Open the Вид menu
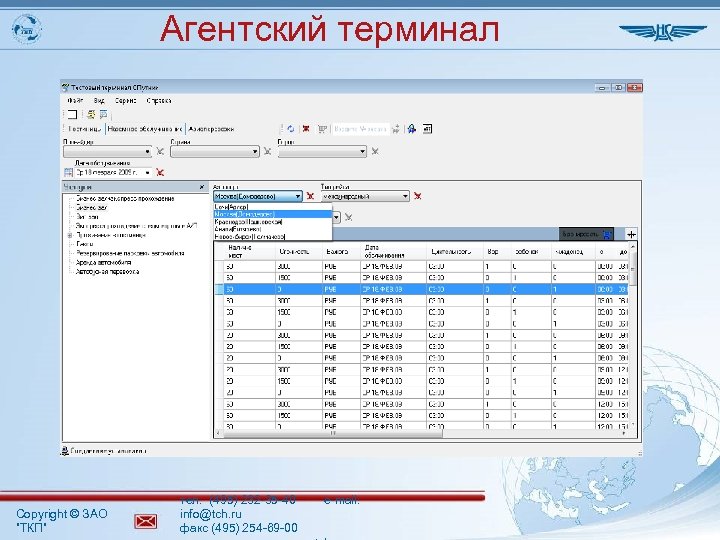 click(99, 101)
